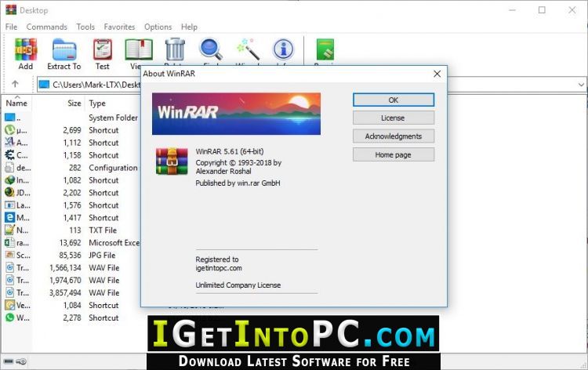Screen dimensions: 588x370
Task: Open the Tools menu
Action: [x=85, y=27]
